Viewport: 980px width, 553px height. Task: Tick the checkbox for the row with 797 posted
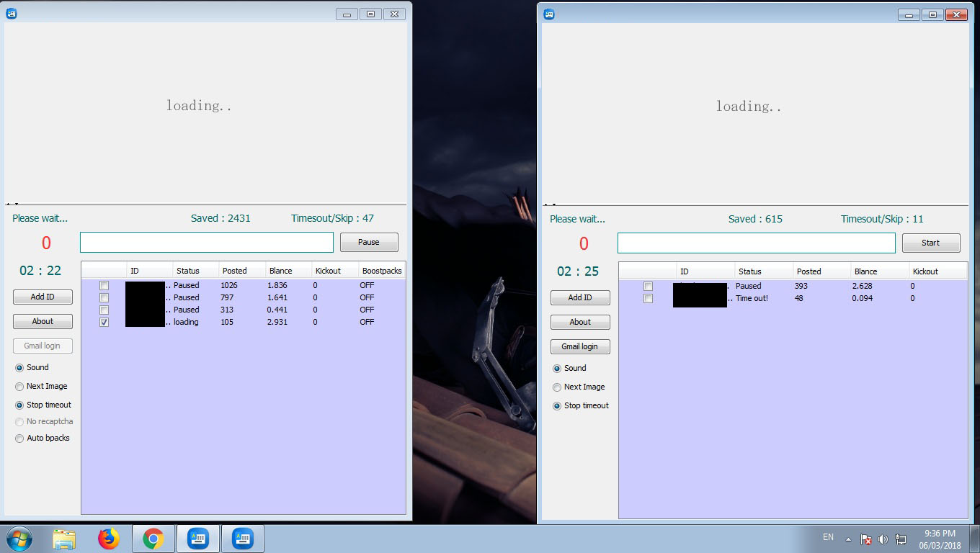[104, 298]
